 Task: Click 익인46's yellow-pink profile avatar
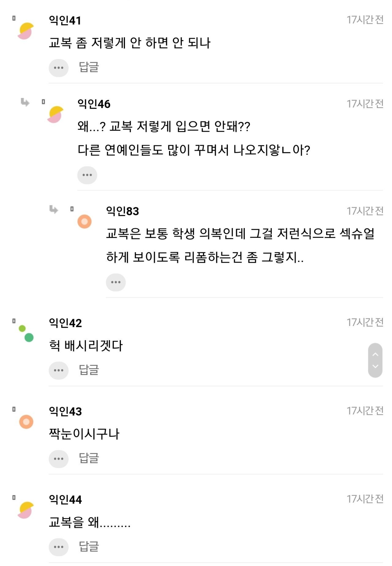(x=55, y=114)
